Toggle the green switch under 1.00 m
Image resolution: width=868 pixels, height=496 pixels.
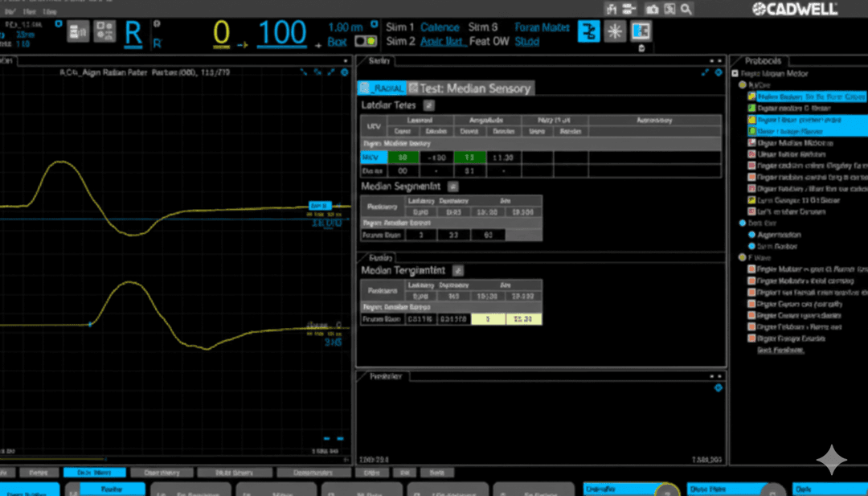pos(366,41)
